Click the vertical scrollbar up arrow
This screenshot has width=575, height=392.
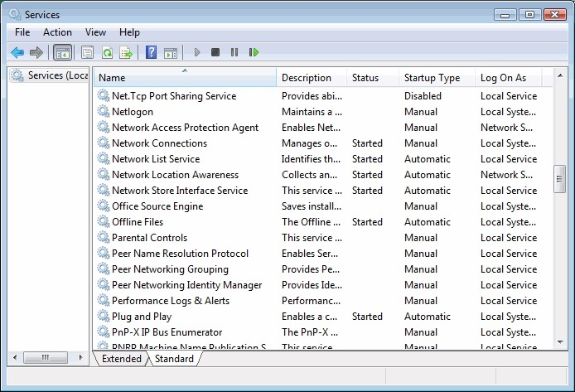coord(560,75)
